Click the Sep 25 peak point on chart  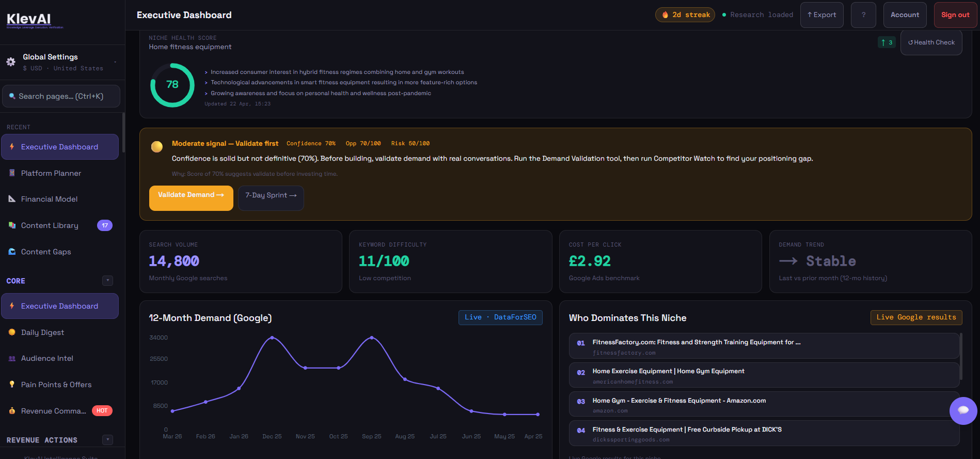pos(372,338)
